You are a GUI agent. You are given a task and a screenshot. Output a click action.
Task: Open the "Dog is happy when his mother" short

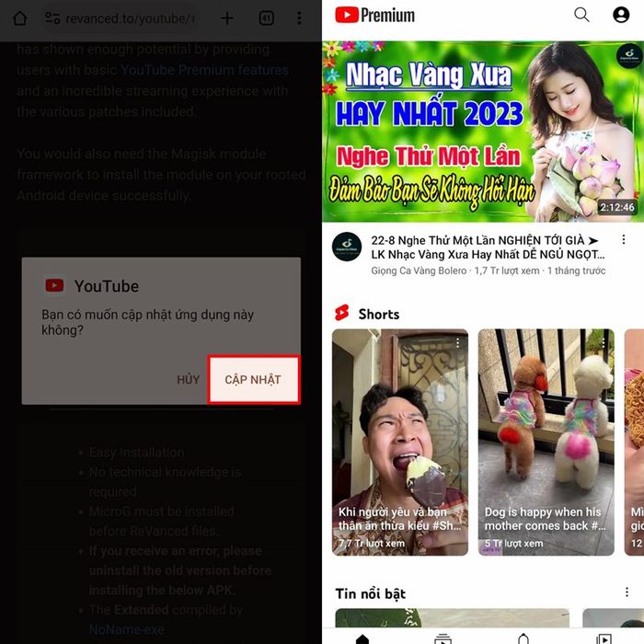[546, 443]
